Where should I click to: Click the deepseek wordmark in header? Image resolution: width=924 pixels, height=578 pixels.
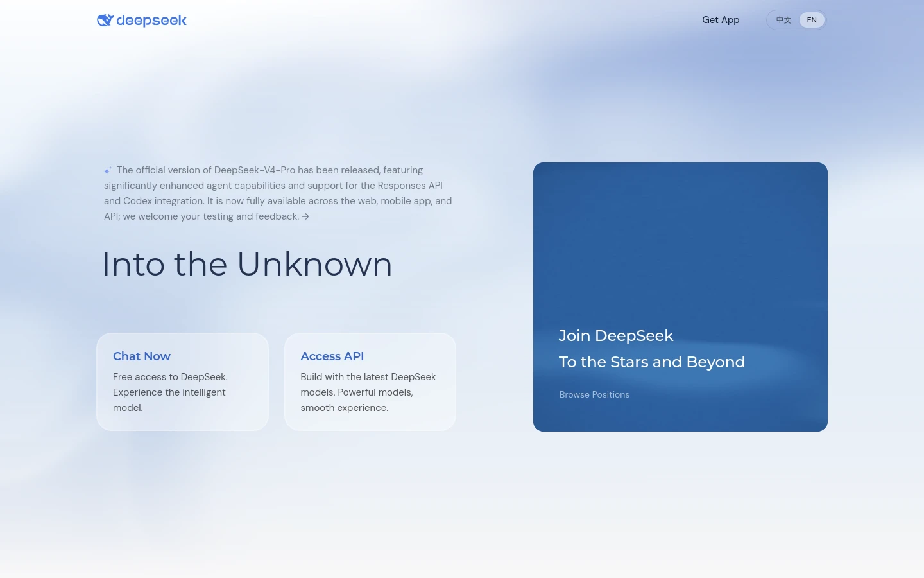pos(151,21)
